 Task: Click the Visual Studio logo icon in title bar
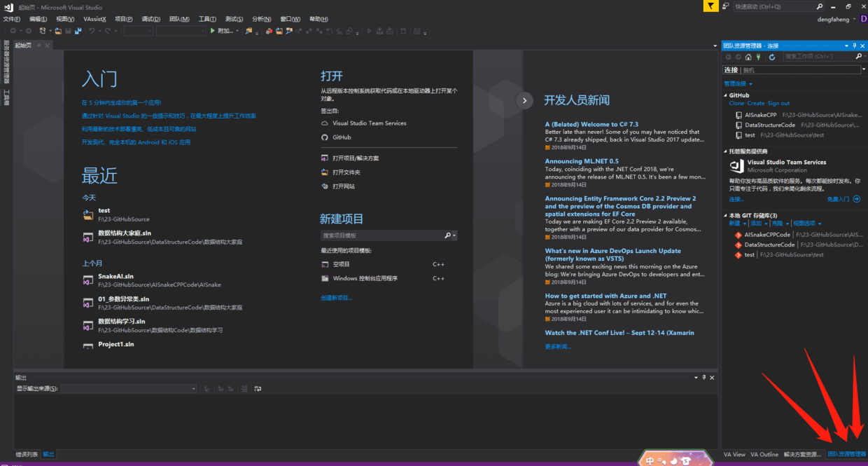point(8,7)
